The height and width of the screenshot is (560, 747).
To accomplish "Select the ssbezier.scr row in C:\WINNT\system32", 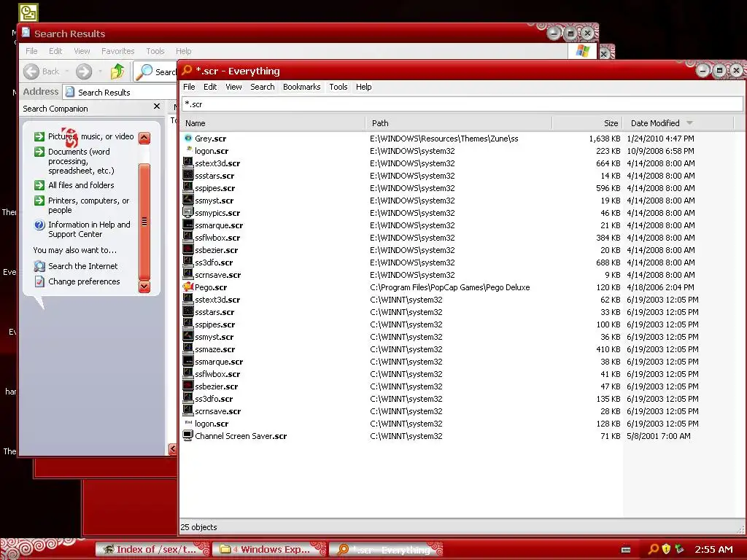I will tap(457, 386).
